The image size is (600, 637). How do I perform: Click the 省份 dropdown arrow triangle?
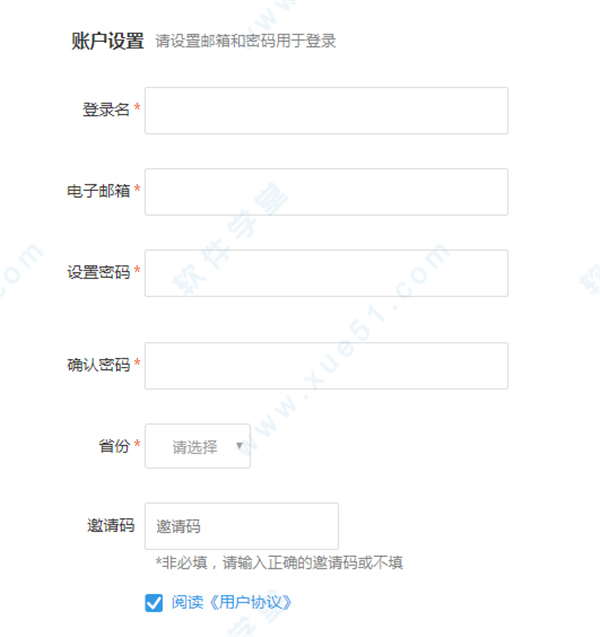point(239,446)
